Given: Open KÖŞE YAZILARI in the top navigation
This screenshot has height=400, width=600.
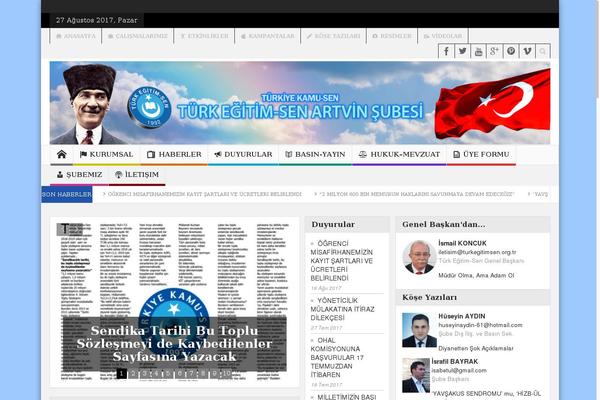Looking at the screenshot, I should 334,36.
